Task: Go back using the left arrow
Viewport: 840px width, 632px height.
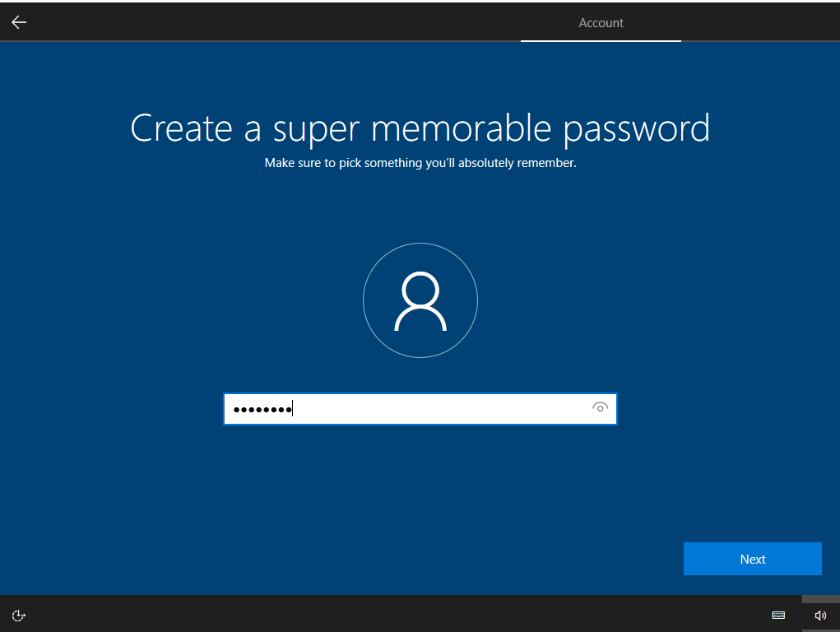Action: [19, 22]
